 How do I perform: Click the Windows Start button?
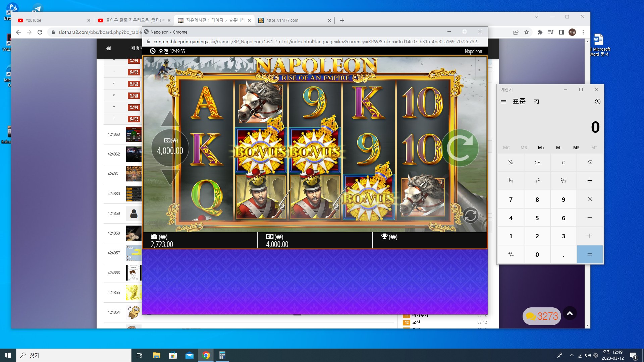(x=8, y=355)
